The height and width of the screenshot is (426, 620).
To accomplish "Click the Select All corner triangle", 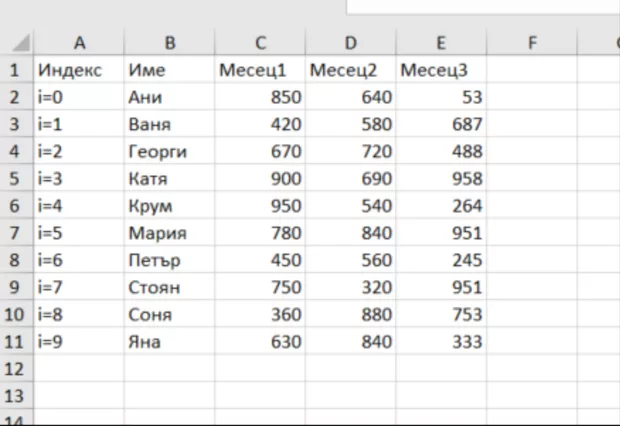I will [x=20, y=44].
